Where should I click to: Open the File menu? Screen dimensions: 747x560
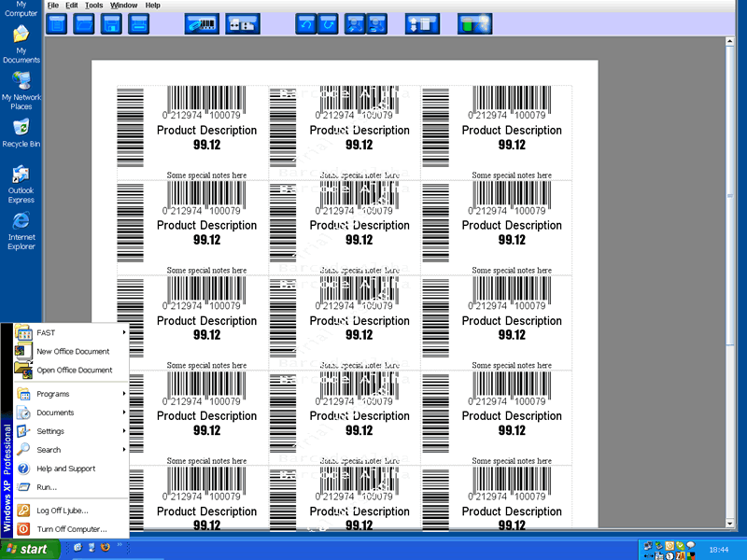53,5
